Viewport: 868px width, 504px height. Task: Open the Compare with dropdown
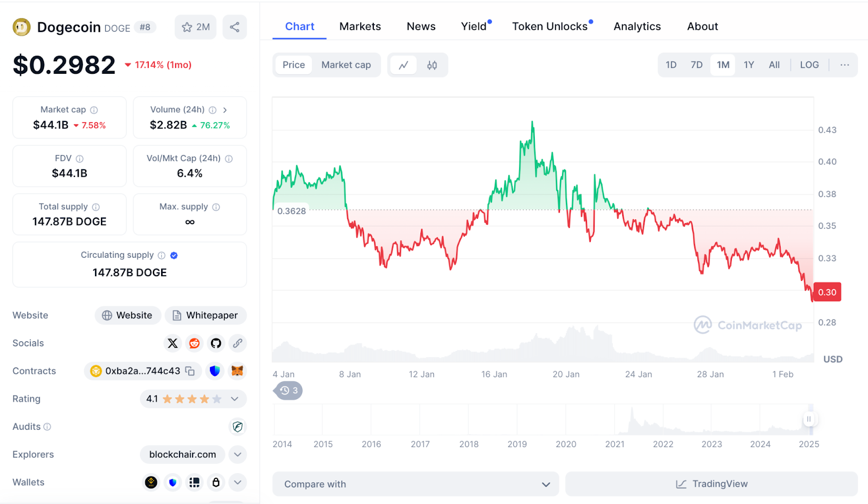tap(416, 484)
